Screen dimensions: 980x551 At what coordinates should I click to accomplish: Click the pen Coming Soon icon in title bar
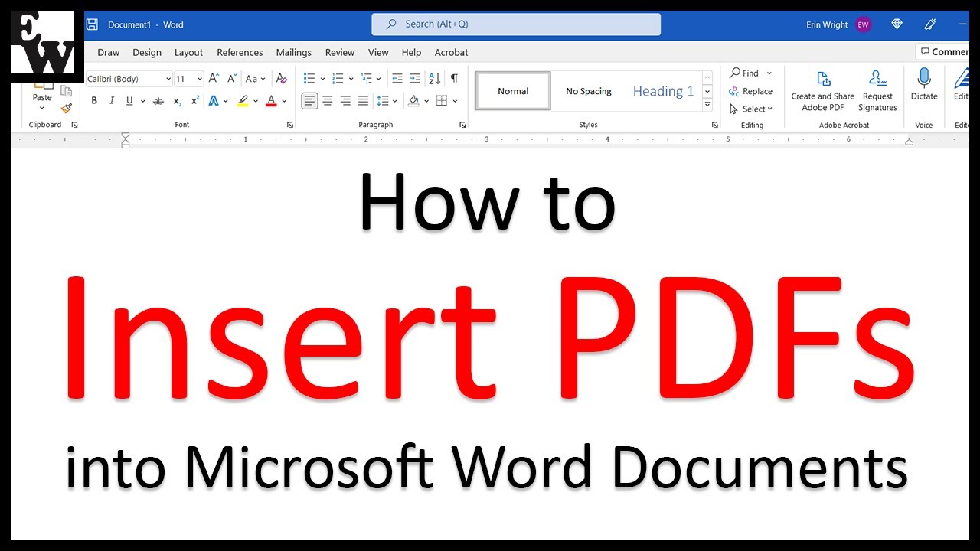tap(932, 24)
